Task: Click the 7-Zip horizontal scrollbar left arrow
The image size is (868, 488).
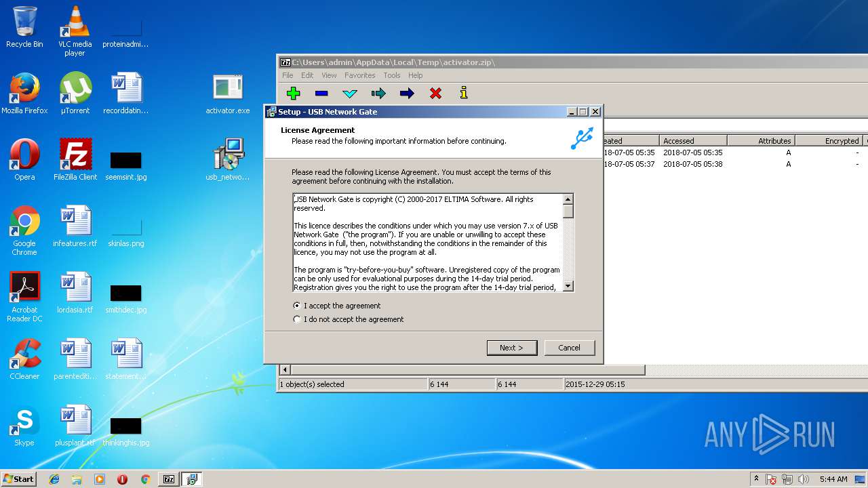Action: tap(285, 370)
